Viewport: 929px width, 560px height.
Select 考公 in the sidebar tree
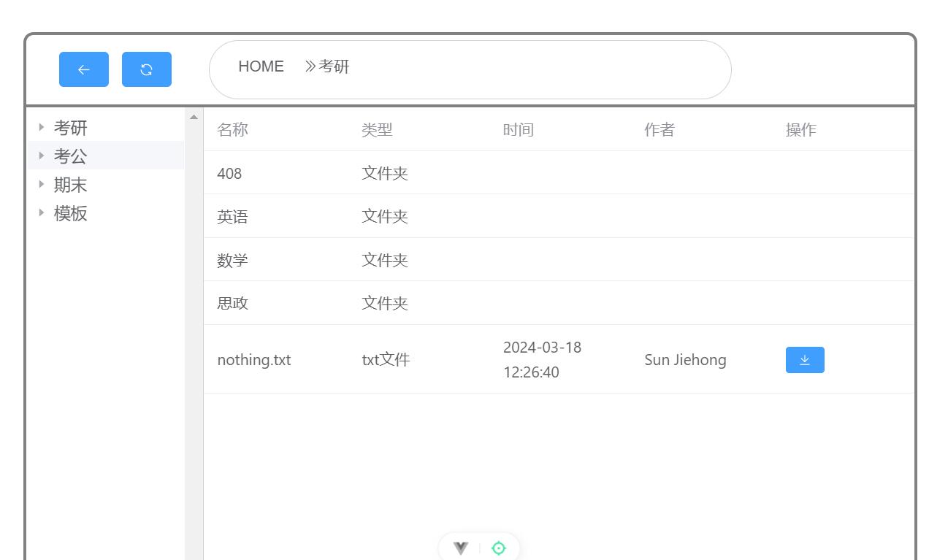pos(71,156)
